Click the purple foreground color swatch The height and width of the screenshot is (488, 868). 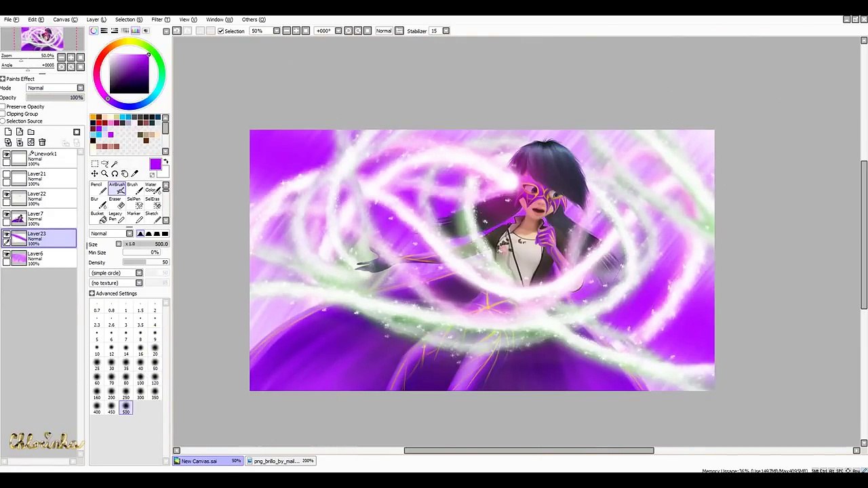click(x=155, y=165)
